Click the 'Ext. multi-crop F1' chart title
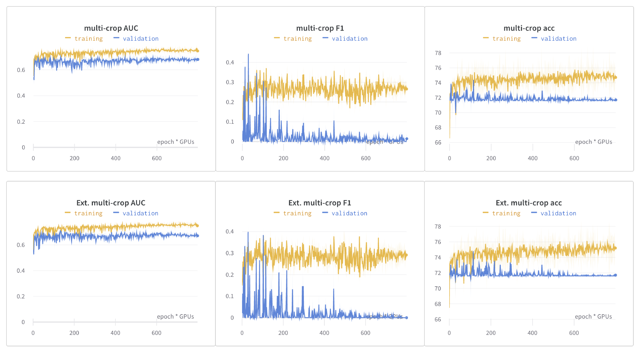The image size is (644, 352). (320, 203)
